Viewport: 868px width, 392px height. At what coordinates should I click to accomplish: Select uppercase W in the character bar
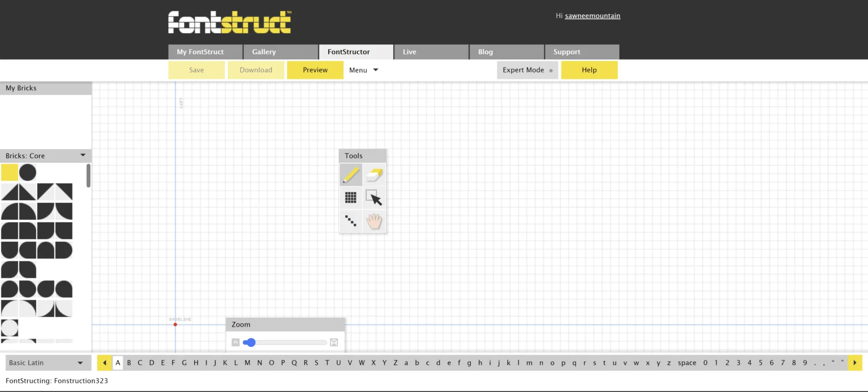(362, 363)
